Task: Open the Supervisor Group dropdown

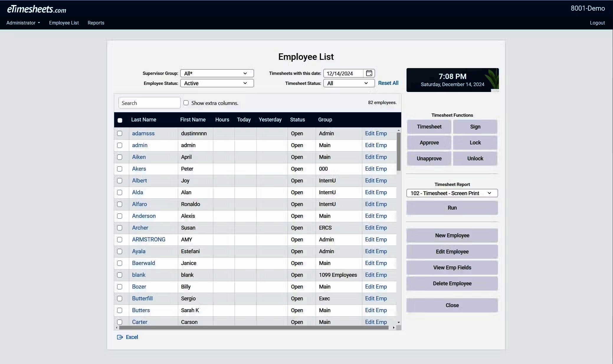Action: [x=217, y=73]
